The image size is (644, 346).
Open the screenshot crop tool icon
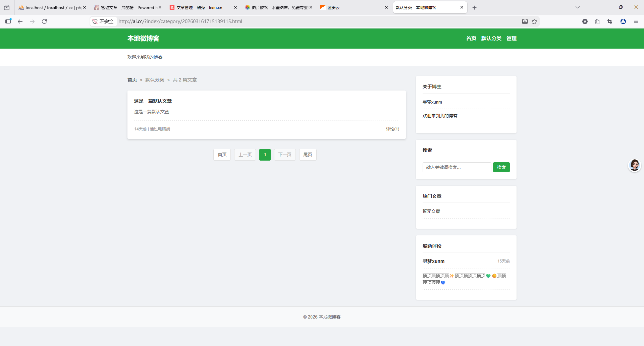click(610, 21)
